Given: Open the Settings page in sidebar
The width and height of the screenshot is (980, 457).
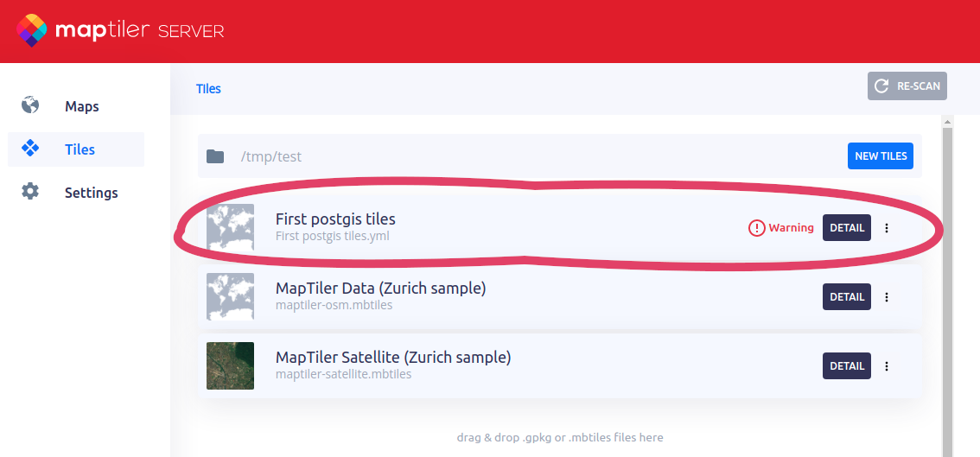Looking at the screenshot, I should point(91,193).
